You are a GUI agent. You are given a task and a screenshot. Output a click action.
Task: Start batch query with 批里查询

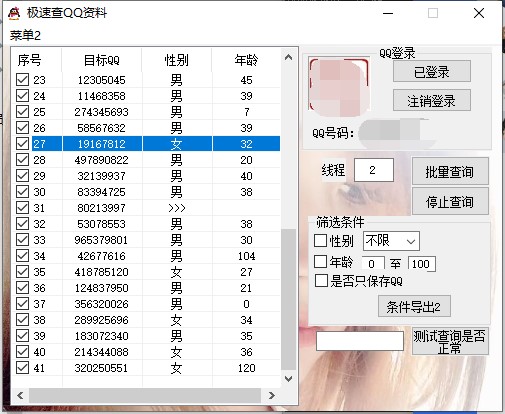click(450, 171)
